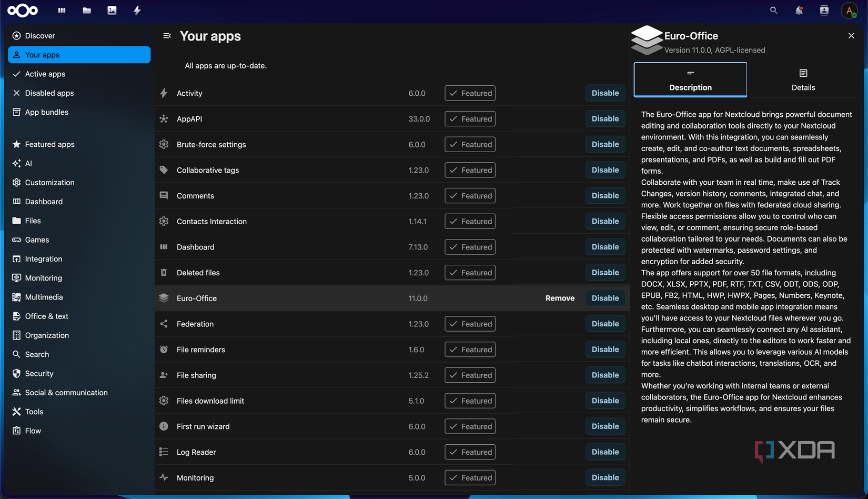Disable the Files download limit app

pos(605,401)
